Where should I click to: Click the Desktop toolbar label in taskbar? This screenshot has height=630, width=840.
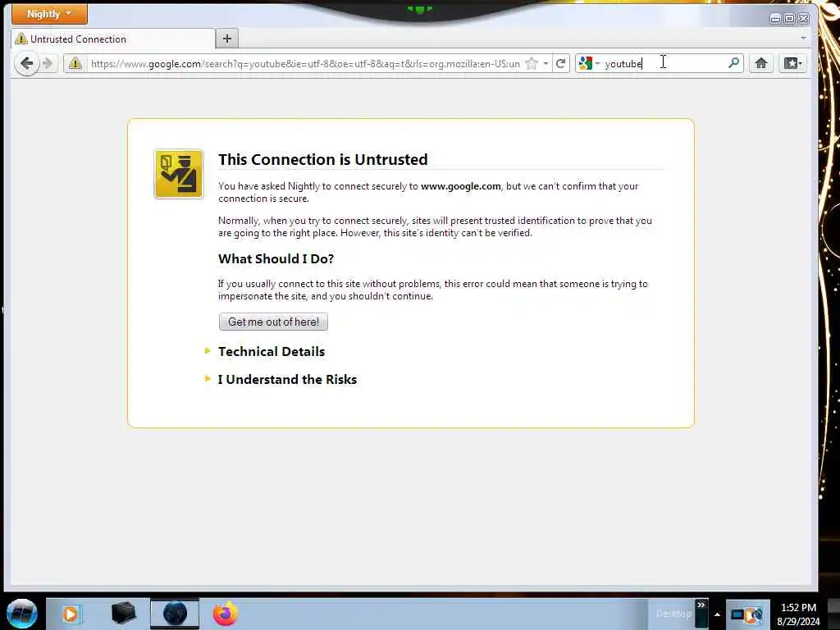tap(673, 614)
